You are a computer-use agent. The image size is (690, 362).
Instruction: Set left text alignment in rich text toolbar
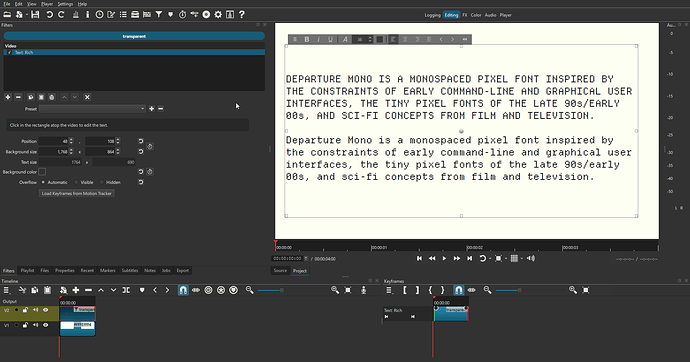point(393,40)
